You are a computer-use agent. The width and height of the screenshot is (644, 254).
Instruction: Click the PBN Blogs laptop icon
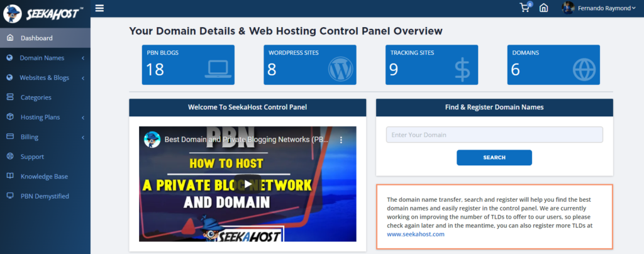click(216, 69)
